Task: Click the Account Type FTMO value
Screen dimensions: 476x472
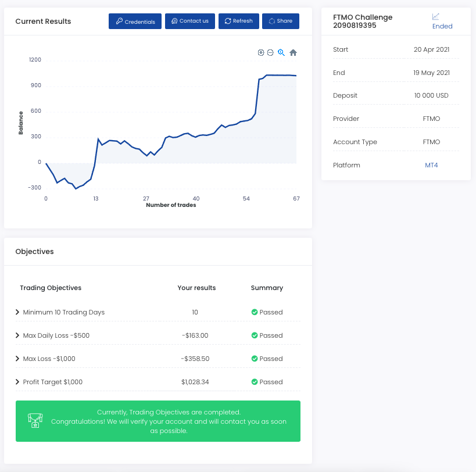Action: click(x=431, y=142)
